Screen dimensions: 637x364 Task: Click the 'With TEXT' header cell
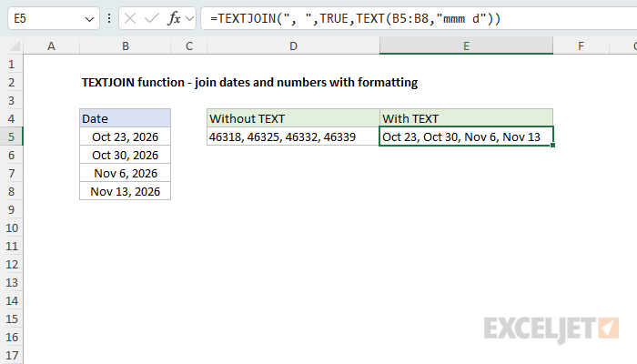(x=466, y=118)
